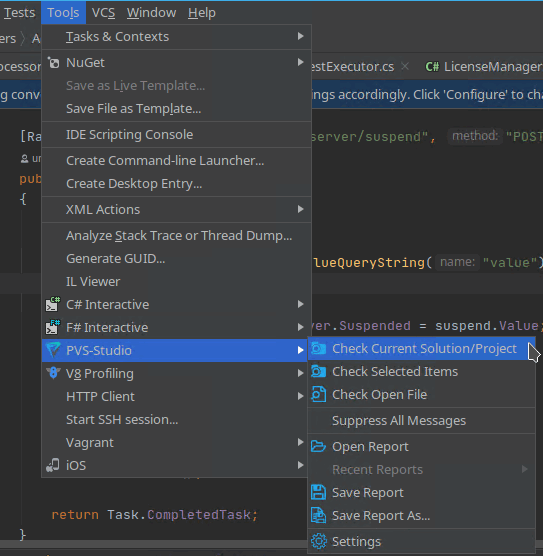Viewport: 543px width, 556px height.
Task: Open the Tests menu
Action: [x=19, y=13]
